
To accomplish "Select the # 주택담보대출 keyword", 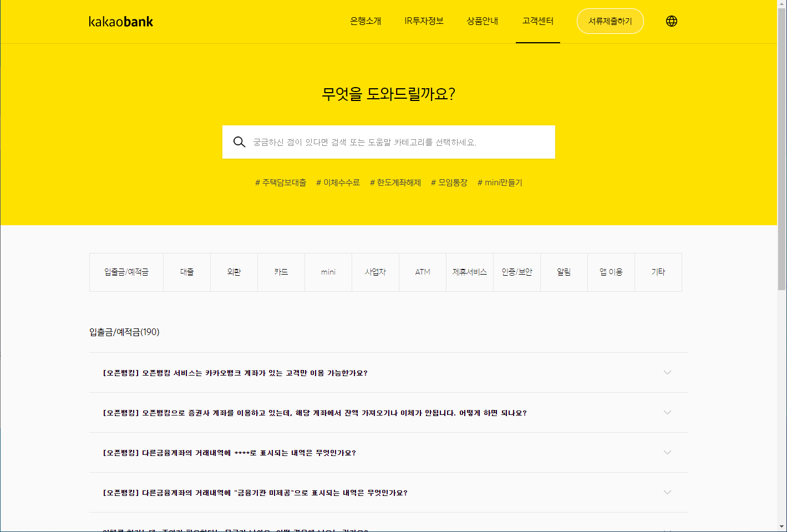I will 281,183.
